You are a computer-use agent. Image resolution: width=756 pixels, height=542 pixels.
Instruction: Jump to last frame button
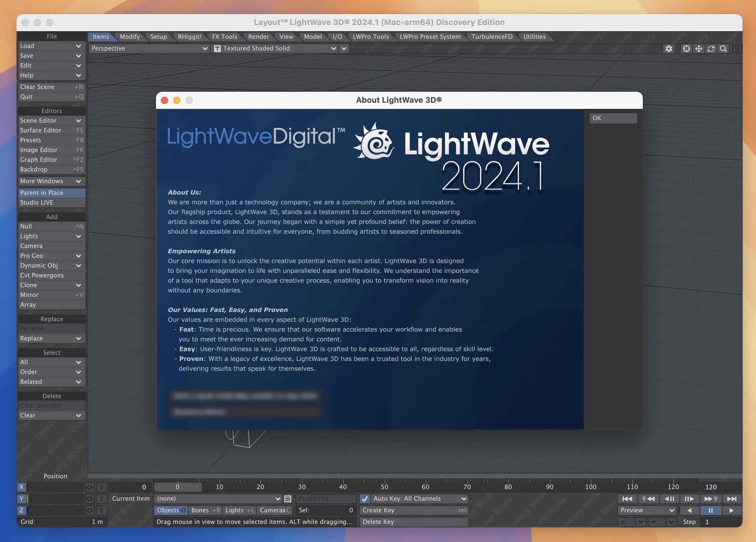point(732,499)
